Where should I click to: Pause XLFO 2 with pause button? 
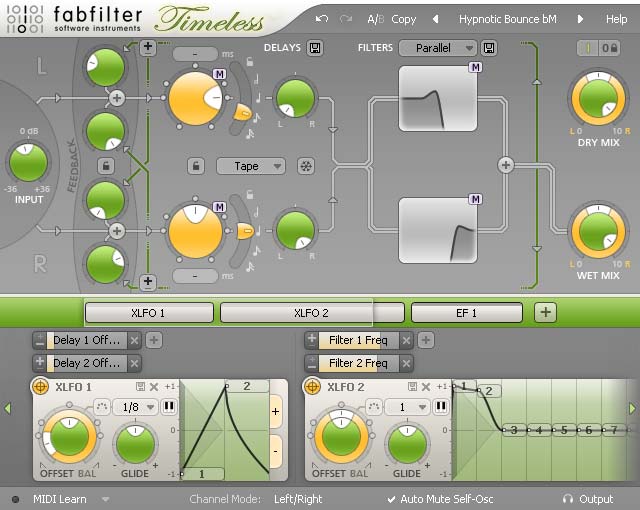(x=440, y=406)
